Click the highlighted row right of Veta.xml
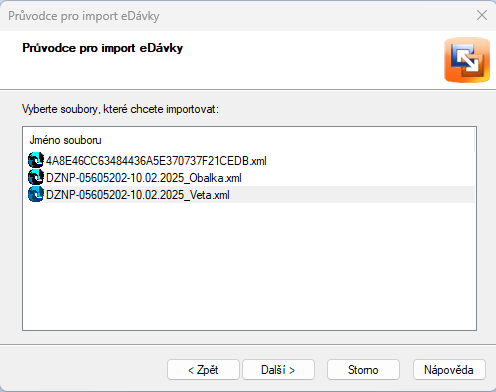Screen dimensions: 496x392 click(x=352, y=195)
